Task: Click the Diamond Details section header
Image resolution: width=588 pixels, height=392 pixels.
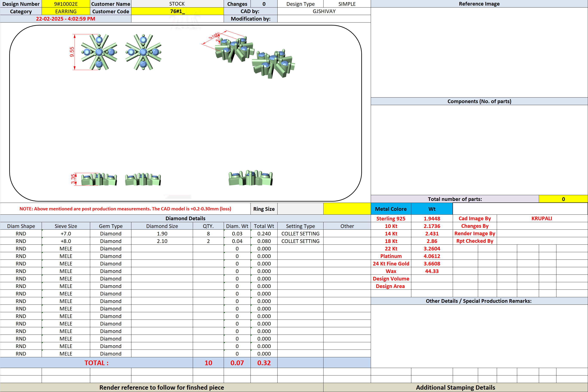Action: 185,218
